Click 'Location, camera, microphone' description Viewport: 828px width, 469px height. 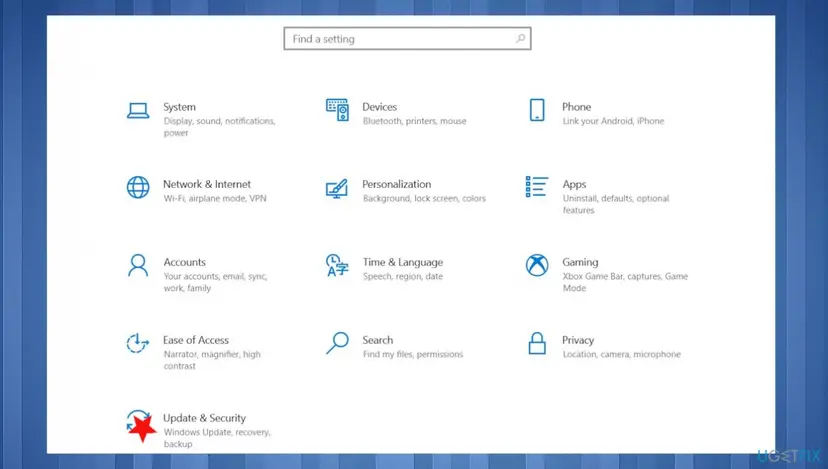pos(622,354)
